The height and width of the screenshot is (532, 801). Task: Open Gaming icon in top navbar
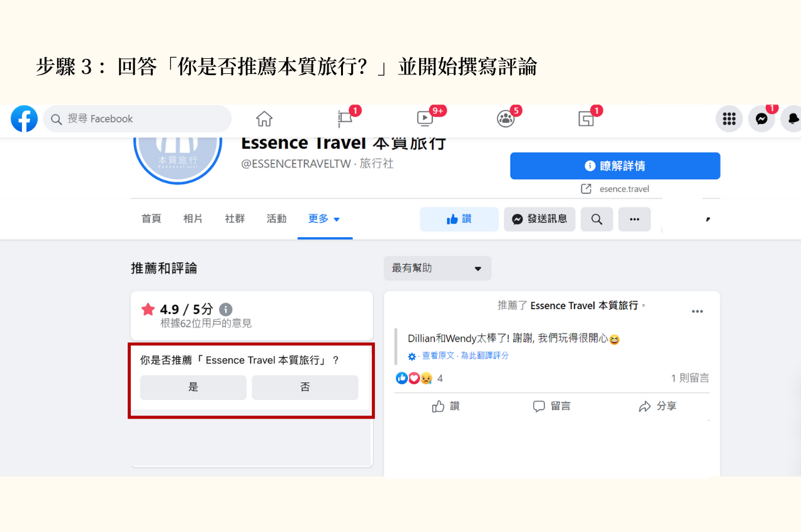586,119
